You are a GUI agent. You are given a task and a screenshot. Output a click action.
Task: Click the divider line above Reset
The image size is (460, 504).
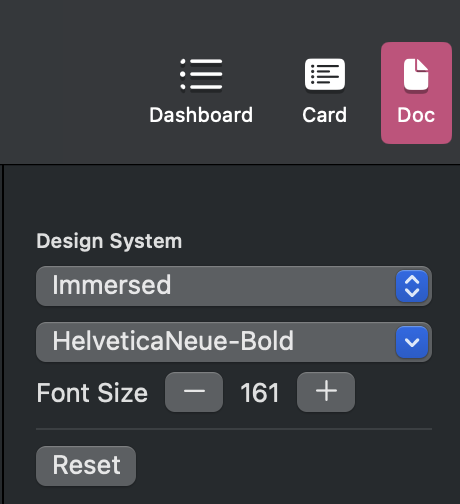tap(234, 429)
